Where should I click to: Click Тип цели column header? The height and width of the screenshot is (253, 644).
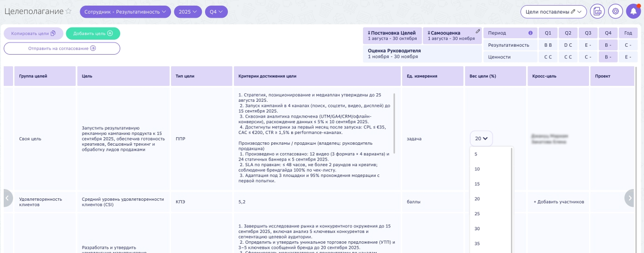click(201, 76)
